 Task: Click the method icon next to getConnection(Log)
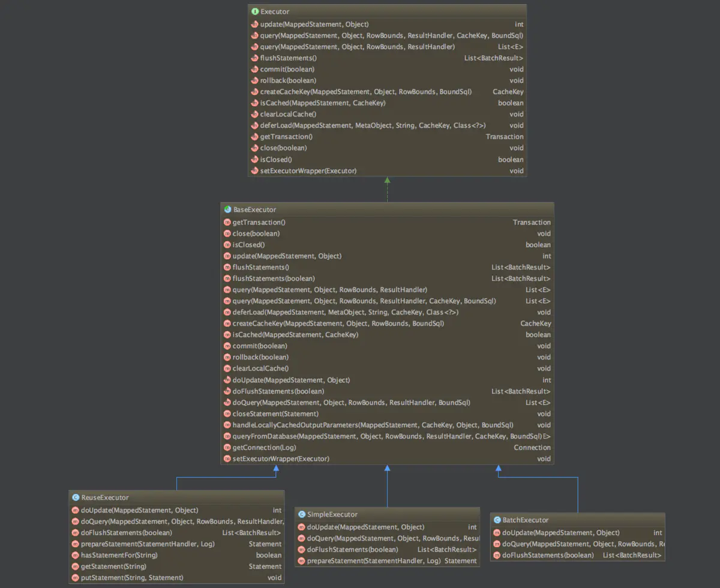coord(227,448)
